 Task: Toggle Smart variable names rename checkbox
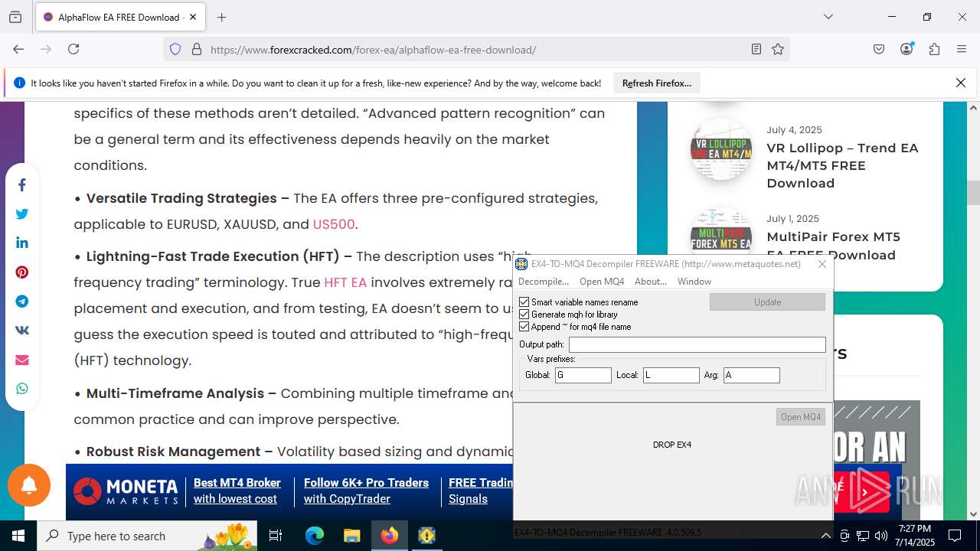click(x=524, y=302)
